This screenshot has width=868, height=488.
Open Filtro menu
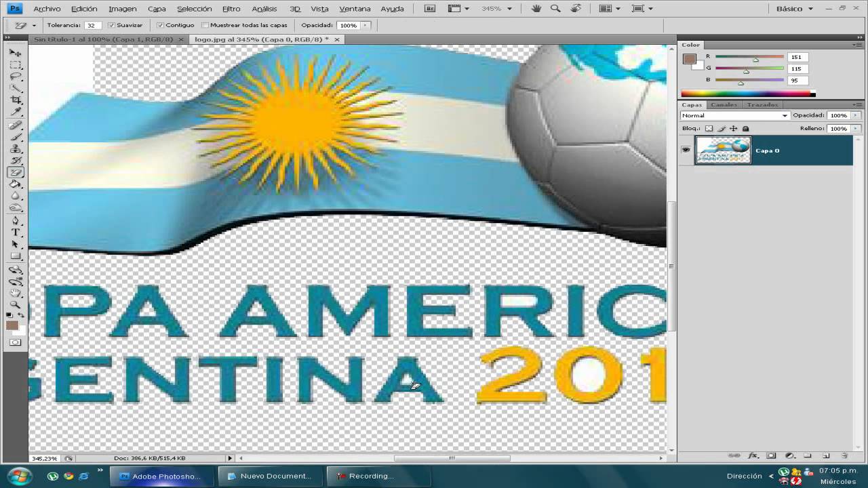[x=231, y=9]
